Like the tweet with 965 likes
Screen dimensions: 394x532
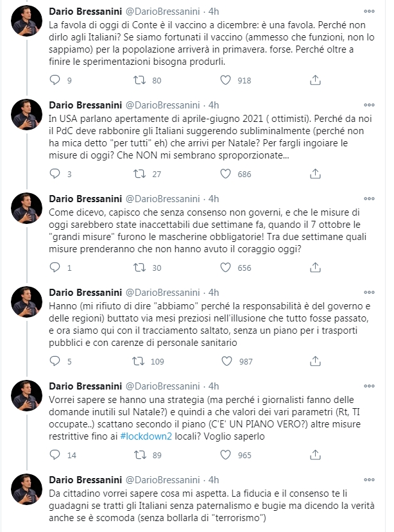coord(226,454)
